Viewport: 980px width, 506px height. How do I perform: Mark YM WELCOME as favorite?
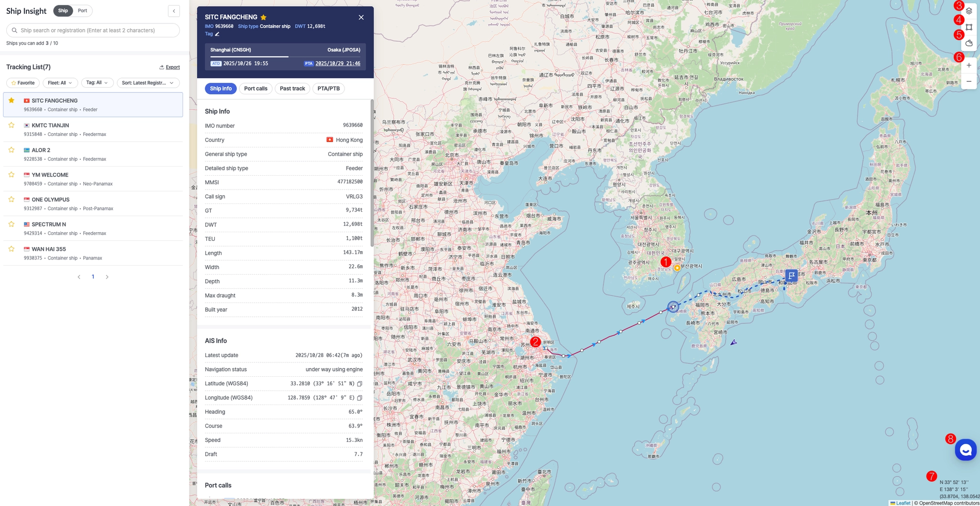pyautogui.click(x=11, y=175)
